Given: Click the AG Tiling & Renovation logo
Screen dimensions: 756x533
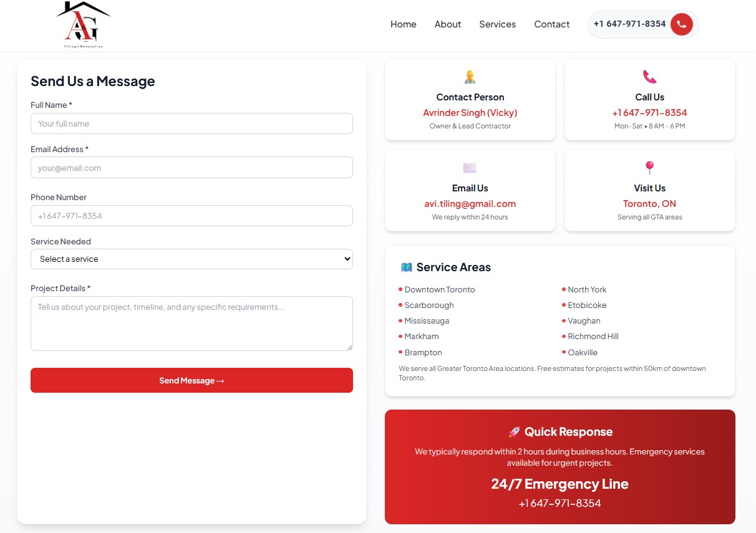Looking at the screenshot, I should (84, 25).
